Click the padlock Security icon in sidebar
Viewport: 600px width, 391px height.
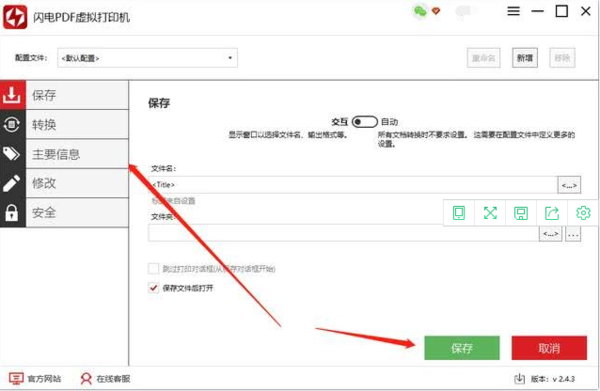[12, 213]
